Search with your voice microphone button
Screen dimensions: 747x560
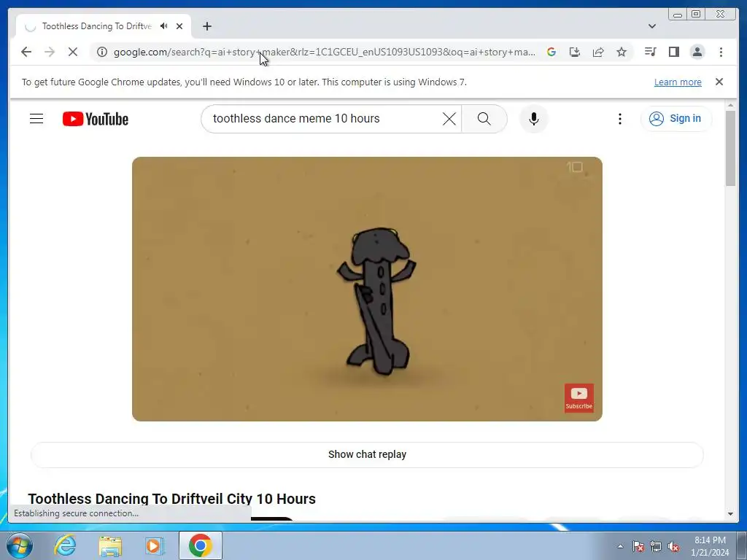[533, 119]
